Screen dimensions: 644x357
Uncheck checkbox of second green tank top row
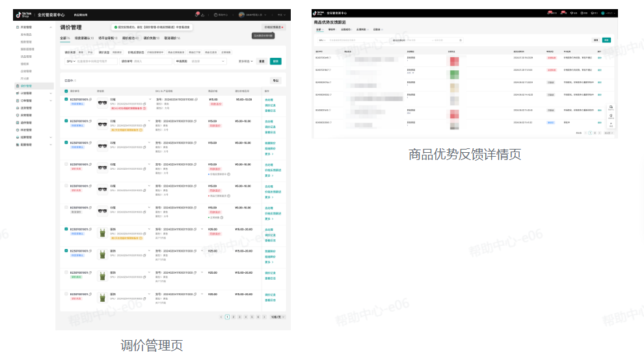click(x=66, y=251)
